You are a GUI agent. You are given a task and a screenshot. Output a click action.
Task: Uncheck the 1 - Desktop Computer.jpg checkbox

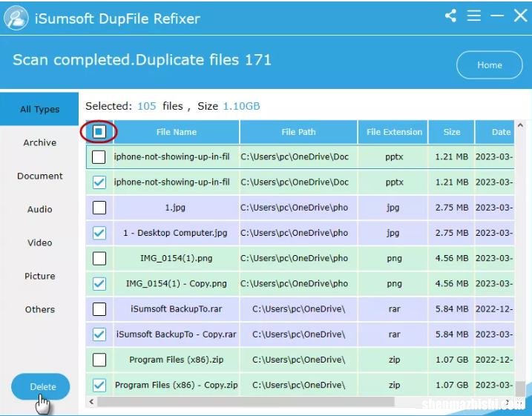coord(99,233)
